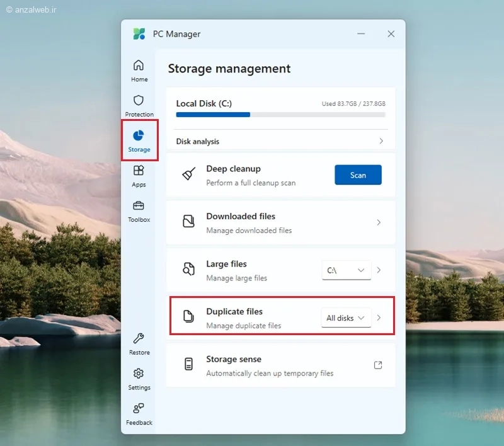The width and height of the screenshot is (504, 446).
Task: Open the Protection shield icon
Action: pos(139,100)
